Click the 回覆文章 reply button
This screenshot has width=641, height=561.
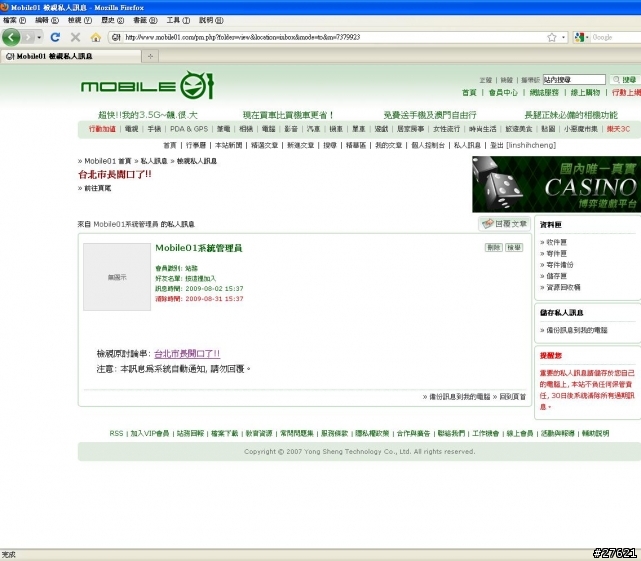[504, 224]
